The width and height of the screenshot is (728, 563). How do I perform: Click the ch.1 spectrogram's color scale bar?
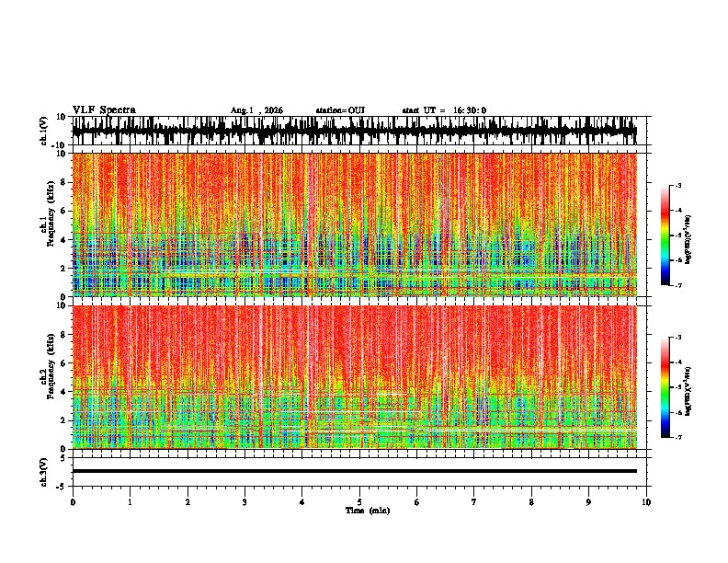tap(665, 236)
